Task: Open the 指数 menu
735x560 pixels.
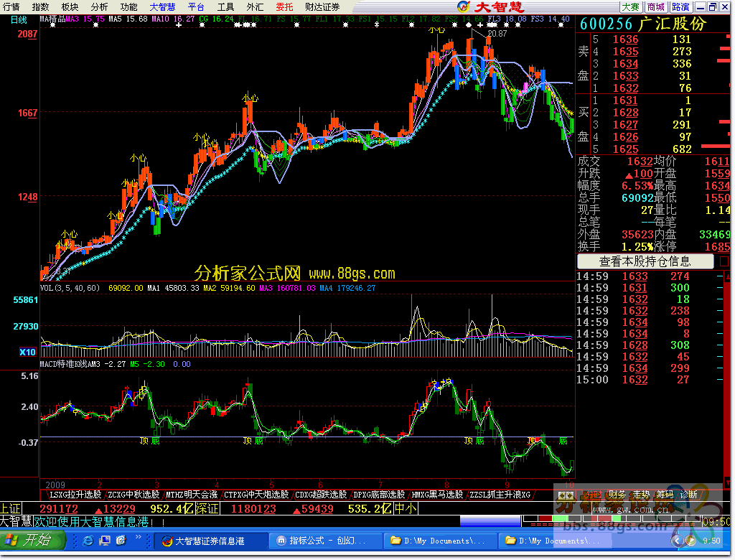Action: point(40,6)
